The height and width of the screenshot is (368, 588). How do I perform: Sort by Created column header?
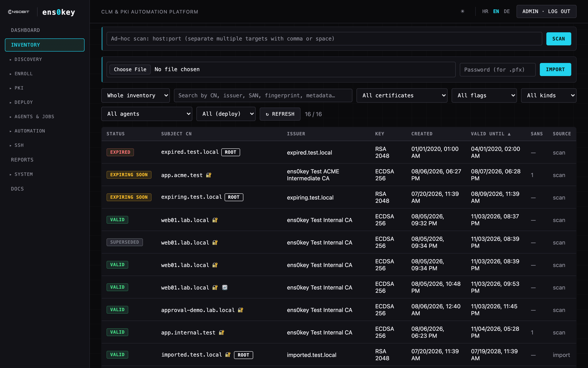click(x=422, y=134)
